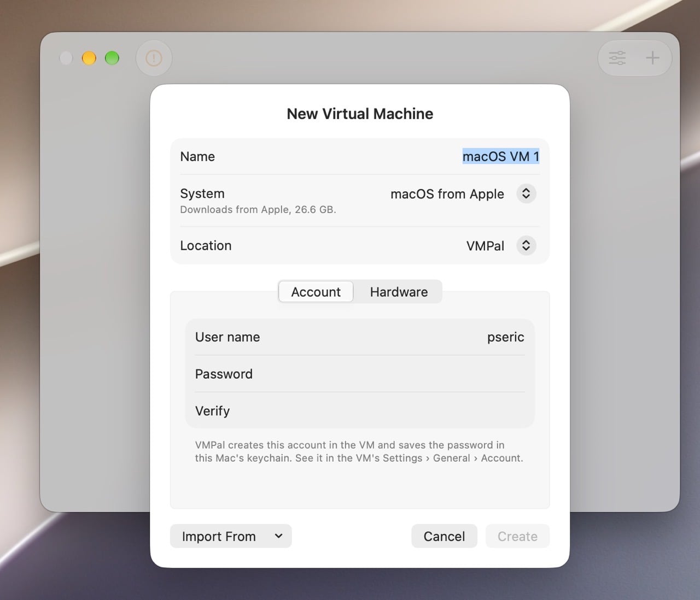This screenshot has height=600, width=700.
Task: Expand the Import From dropdown
Action: pos(231,536)
